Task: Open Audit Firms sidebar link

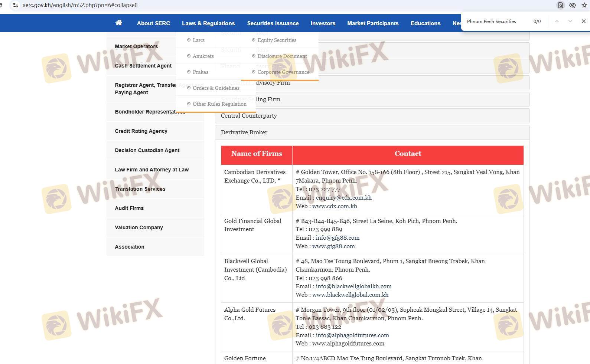Action: tap(129, 208)
